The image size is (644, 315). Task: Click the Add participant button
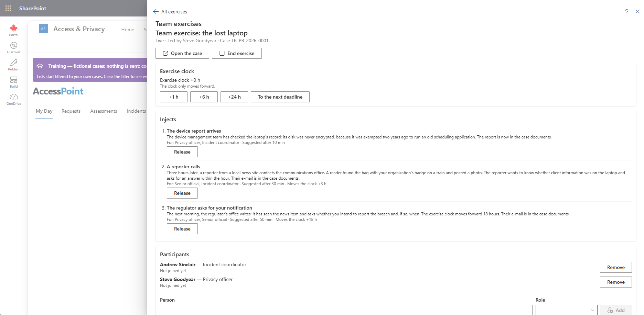[x=616, y=310]
